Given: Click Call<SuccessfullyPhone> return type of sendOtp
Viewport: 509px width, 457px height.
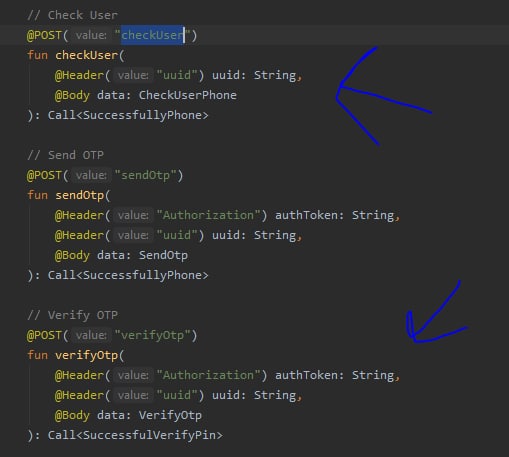Looking at the screenshot, I should point(128,275).
